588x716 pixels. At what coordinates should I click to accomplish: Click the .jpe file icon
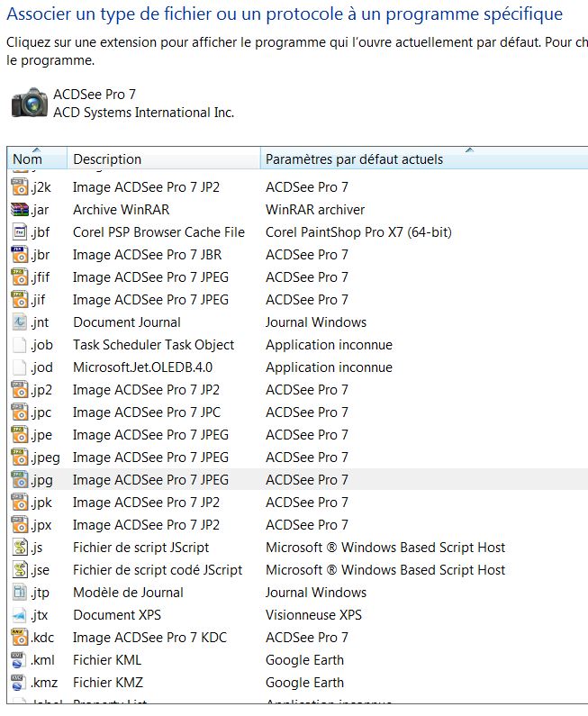click(20, 435)
